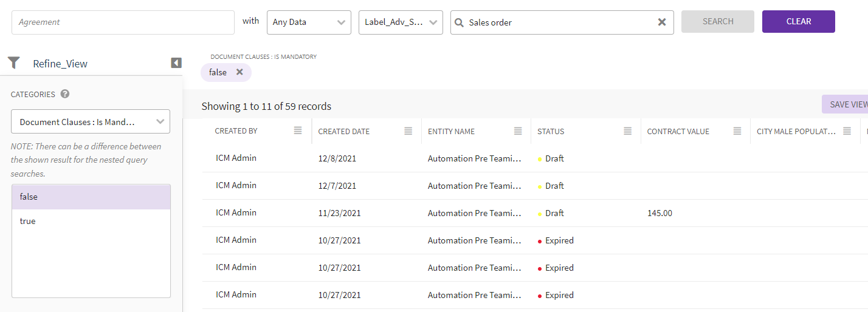Open the Document Clauses category dropdown
This screenshot has width=868, height=312.
tap(91, 121)
